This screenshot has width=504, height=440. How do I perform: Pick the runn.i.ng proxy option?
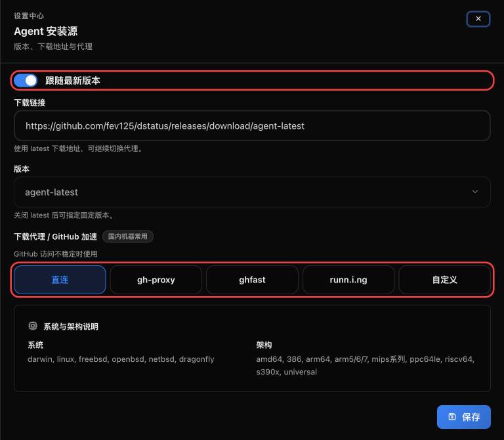pos(348,280)
